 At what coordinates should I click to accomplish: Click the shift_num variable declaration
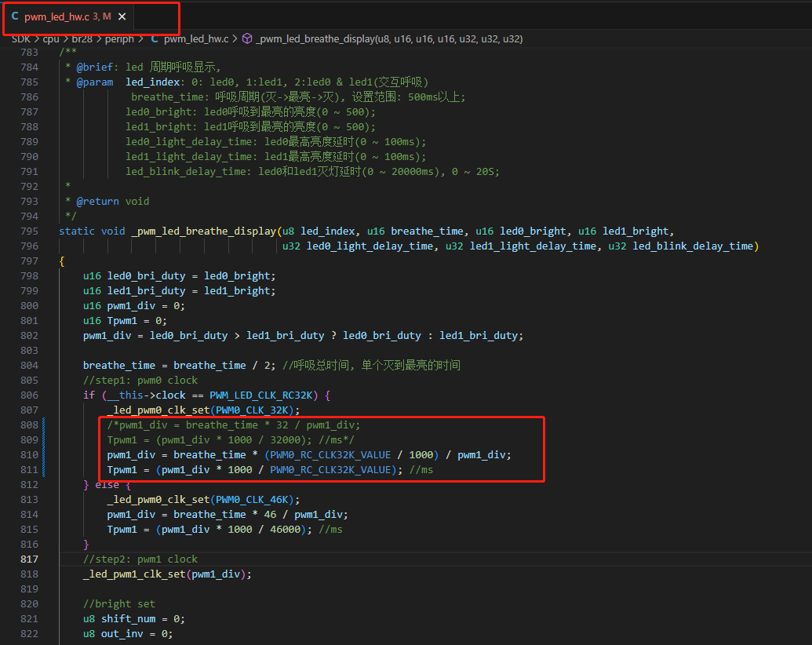coord(129,619)
